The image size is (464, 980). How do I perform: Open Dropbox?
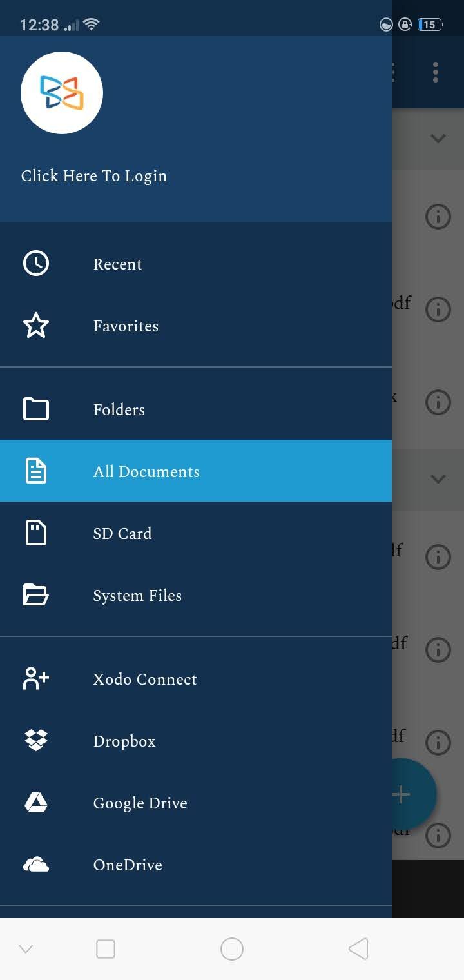196,741
